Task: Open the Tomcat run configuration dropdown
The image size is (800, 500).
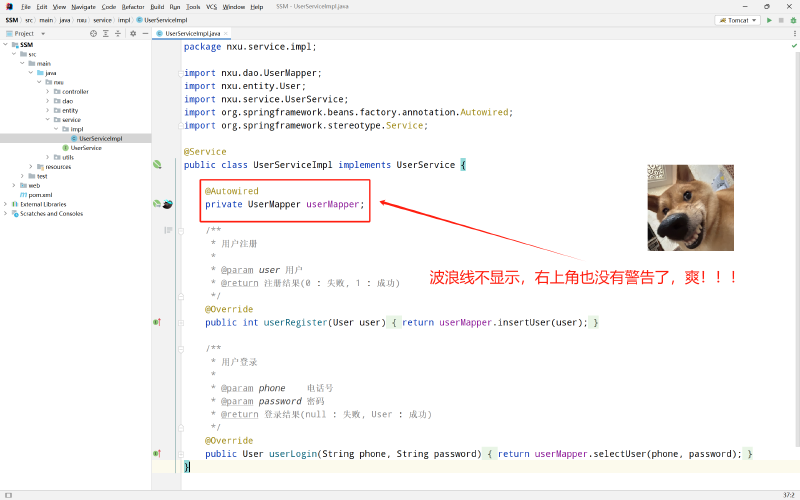Action: pyautogui.click(x=738, y=20)
